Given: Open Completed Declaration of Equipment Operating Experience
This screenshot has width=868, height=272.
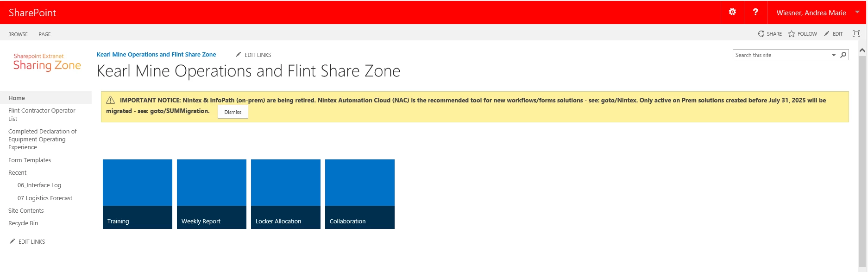Looking at the screenshot, I should [x=43, y=139].
